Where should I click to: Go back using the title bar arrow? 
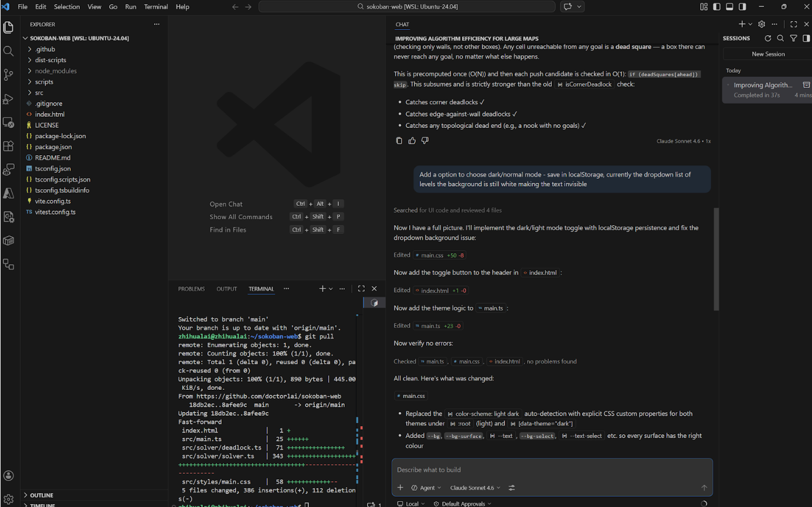tap(235, 6)
